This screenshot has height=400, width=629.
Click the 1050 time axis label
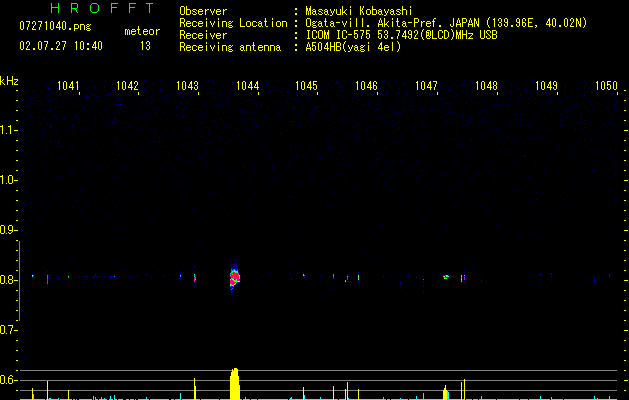(x=606, y=86)
